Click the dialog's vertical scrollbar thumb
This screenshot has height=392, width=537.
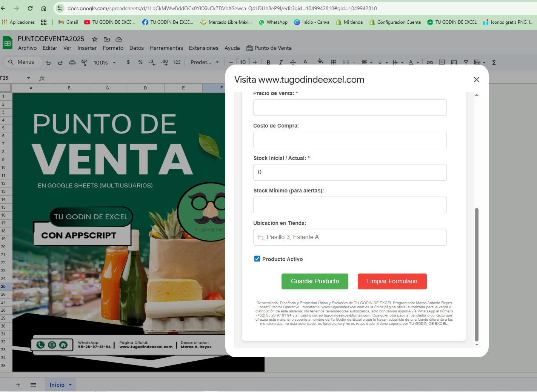tap(477, 274)
